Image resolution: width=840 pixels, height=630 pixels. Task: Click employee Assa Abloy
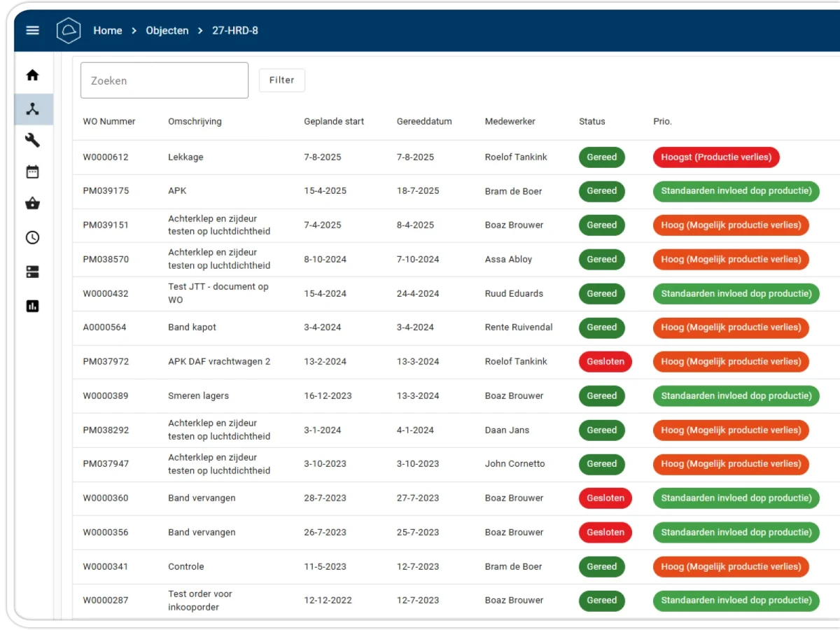(508, 259)
